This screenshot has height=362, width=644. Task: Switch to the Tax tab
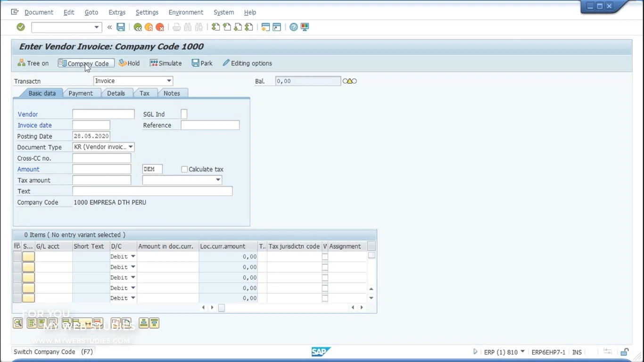click(x=144, y=93)
